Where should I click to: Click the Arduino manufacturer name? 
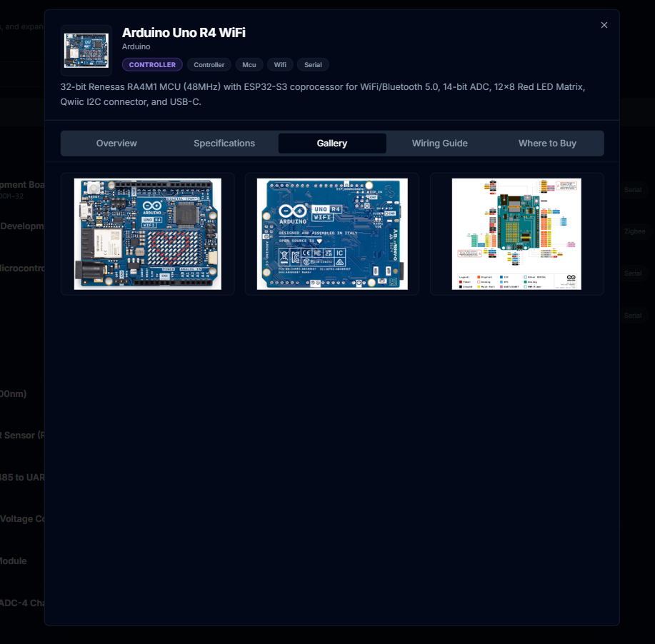136,47
